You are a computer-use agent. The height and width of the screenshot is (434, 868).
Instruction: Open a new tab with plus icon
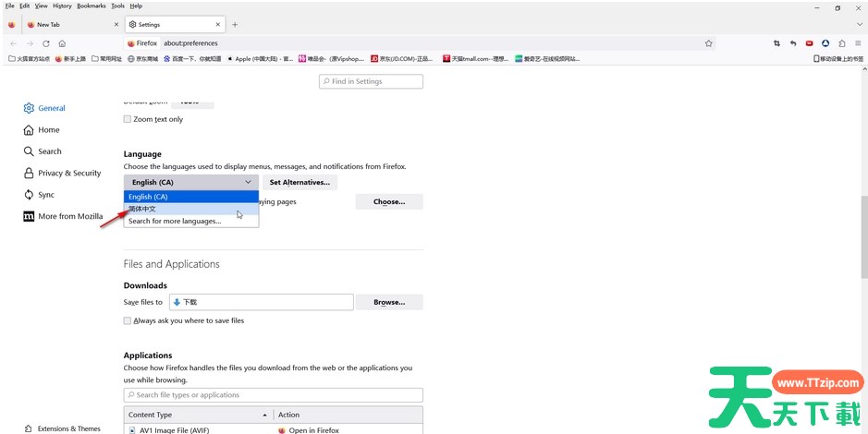click(x=235, y=25)
